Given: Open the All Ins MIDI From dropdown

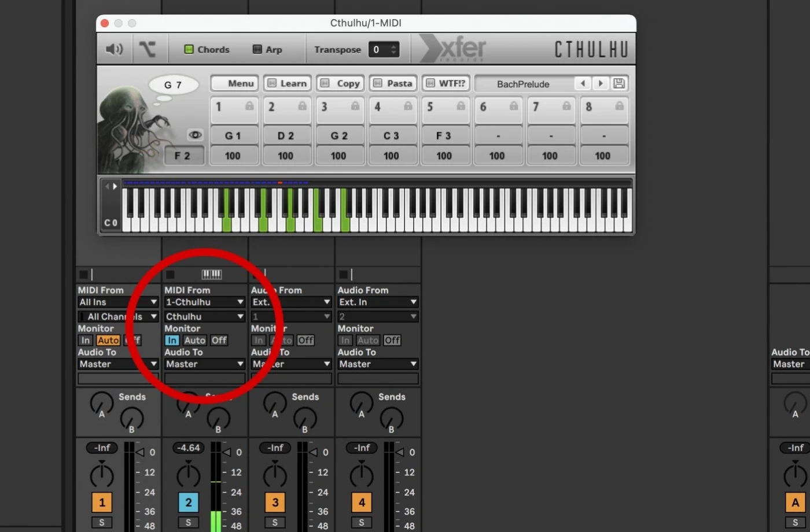Looking at the screenshot, I should coord(118,302).
